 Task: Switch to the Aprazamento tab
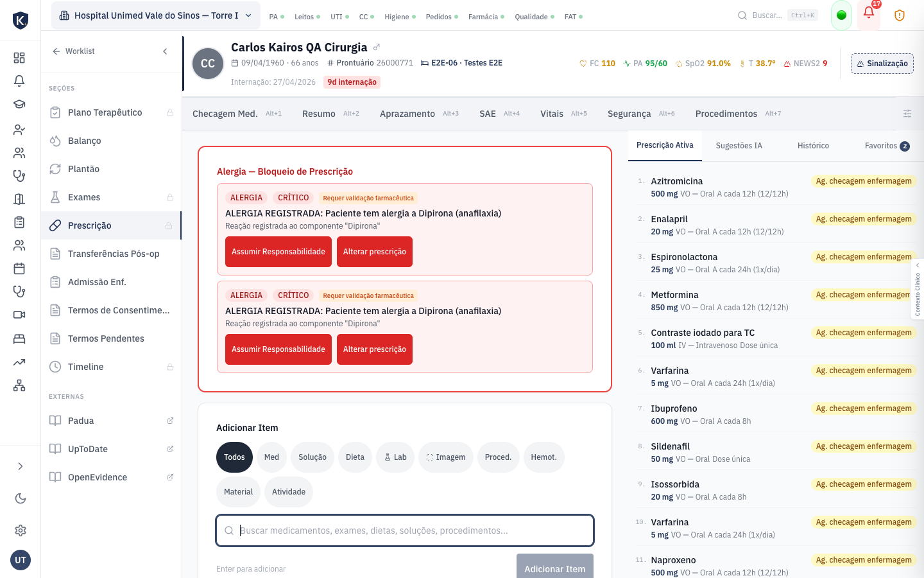click(x=419, y=114)
